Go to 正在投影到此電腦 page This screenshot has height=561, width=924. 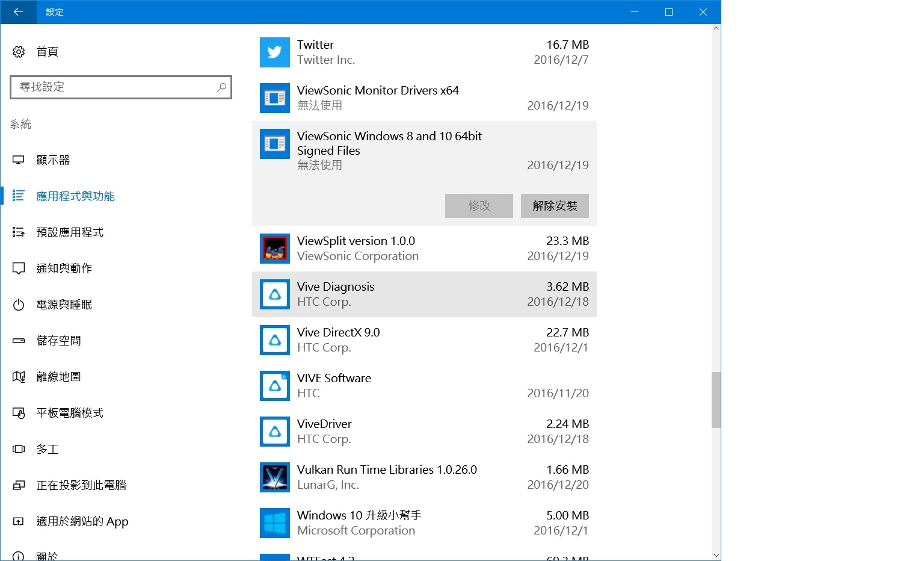[x=81, y=485]
